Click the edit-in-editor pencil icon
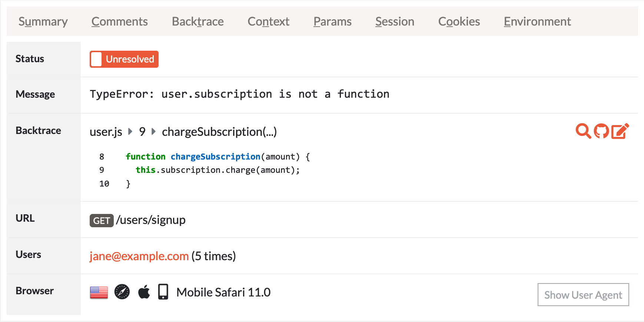Viewport: 644px width, 322px height. tap(620, 131)
